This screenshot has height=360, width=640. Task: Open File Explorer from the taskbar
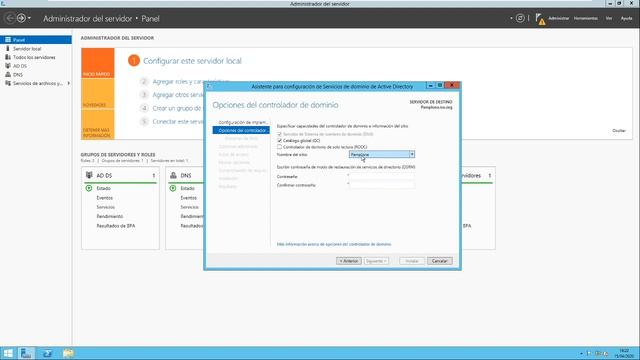68,353
